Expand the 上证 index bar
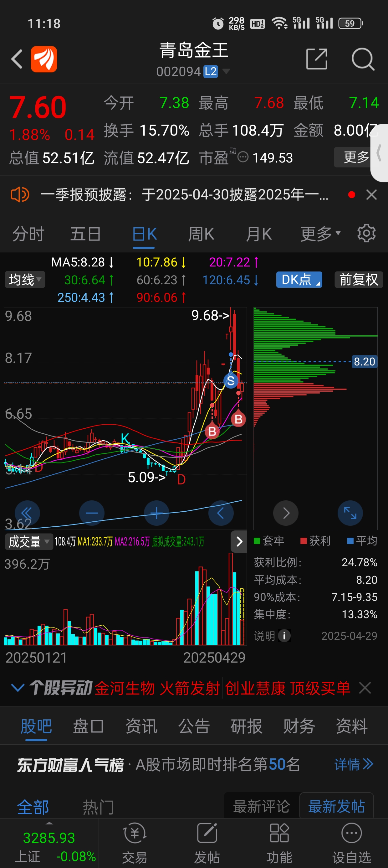The width and height of the screenshot is (388, 868). click(49, 843)
